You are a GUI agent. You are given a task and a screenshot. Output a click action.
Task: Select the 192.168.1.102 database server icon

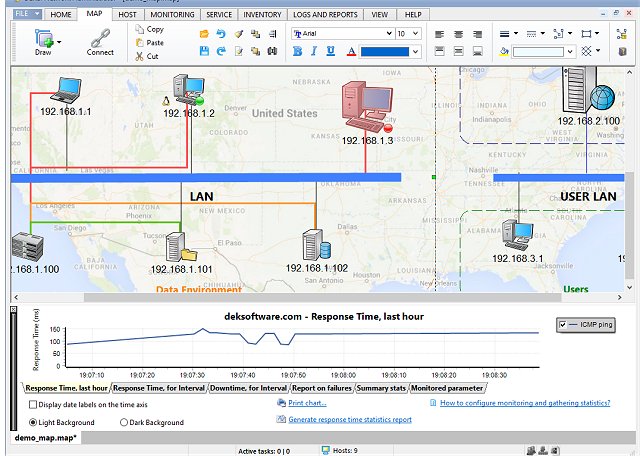(314, 245)
